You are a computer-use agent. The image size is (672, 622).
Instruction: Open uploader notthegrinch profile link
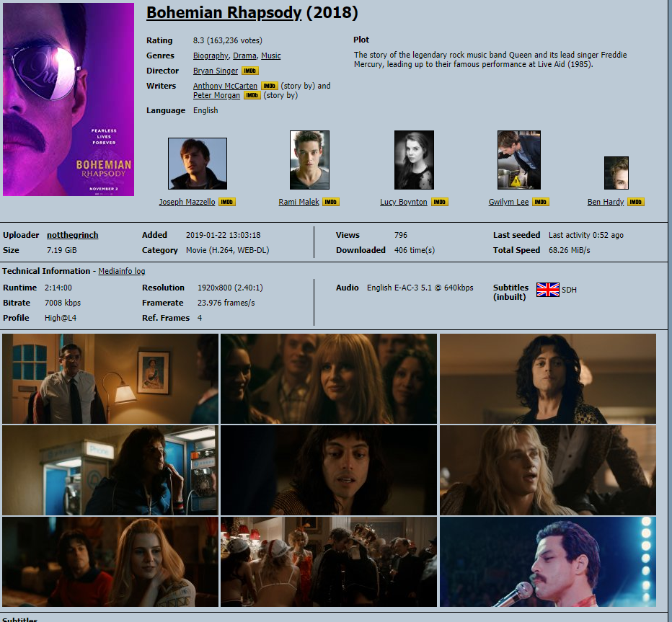click(72, 235)
